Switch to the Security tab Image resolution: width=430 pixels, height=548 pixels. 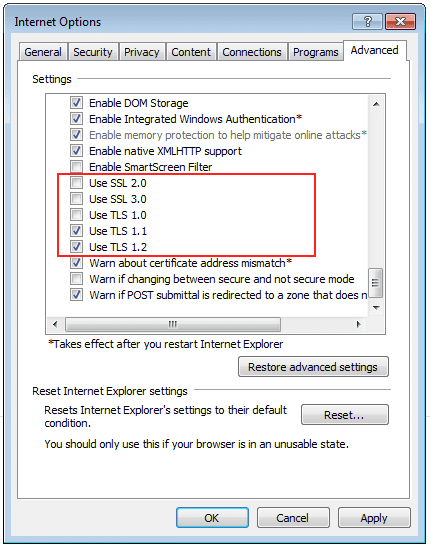tap(93, 52)
